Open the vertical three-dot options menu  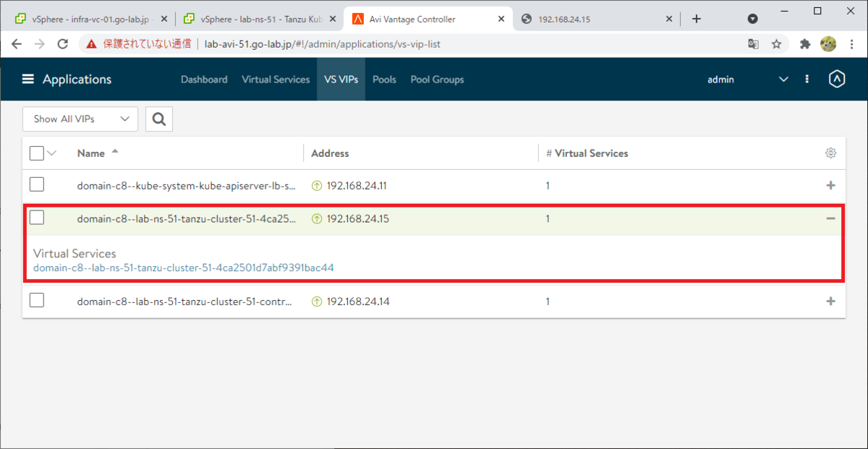(807, 80)
